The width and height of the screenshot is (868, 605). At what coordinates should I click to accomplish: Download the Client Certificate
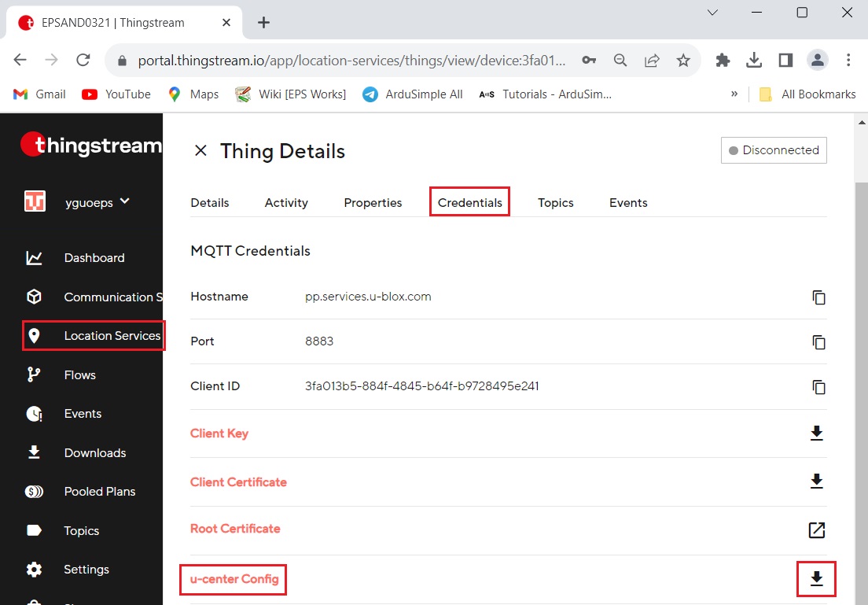coord(817,481)
